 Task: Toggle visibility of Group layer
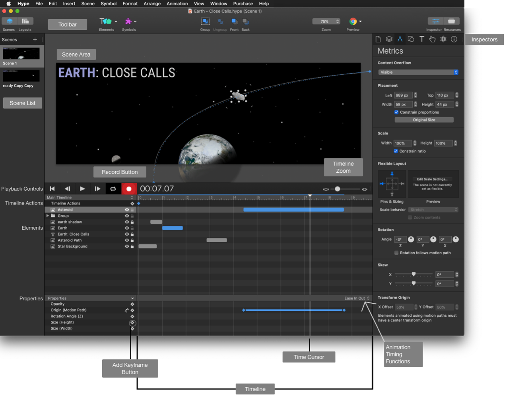(127, 216)
